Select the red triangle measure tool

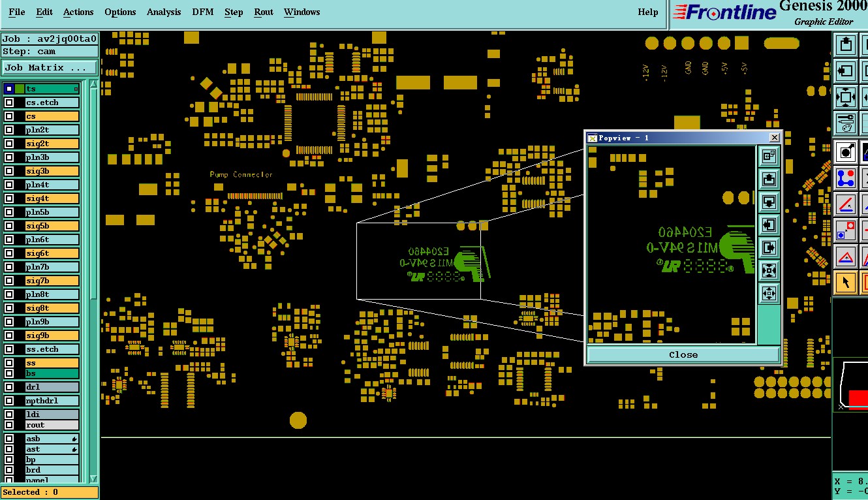pyautogui.click(x=846, y=256)
